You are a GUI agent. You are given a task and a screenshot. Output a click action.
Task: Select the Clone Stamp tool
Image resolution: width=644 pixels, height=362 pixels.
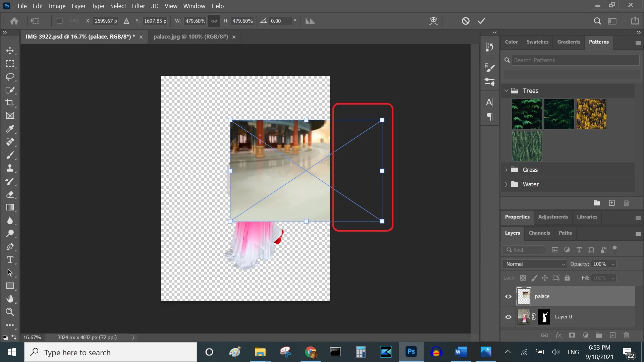[x=10, y=168]
